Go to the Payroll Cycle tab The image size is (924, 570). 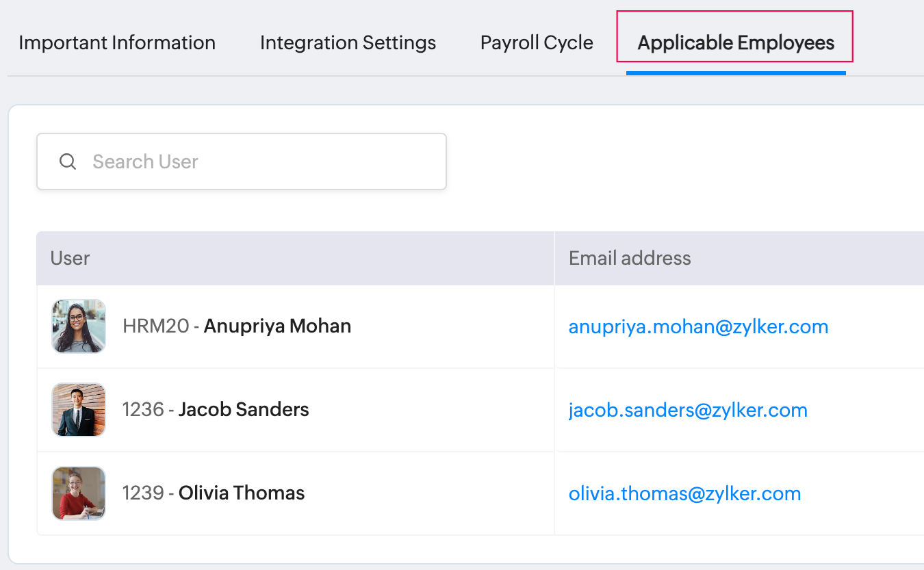(537, 42)
